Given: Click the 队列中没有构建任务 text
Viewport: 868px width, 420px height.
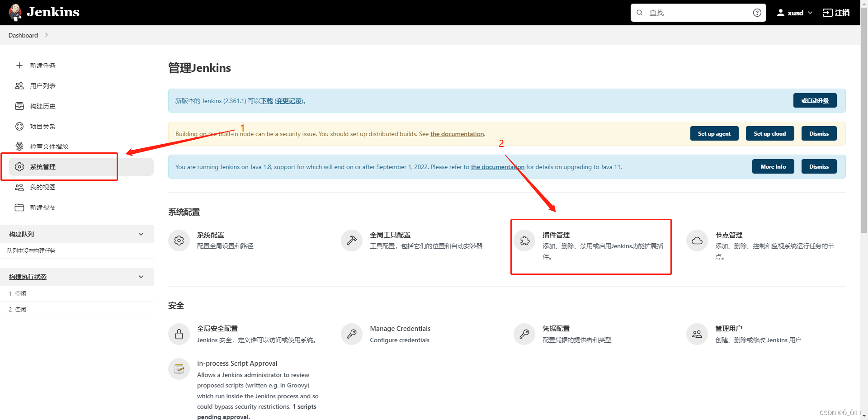Looking at the screenshot, I should pyautogui.click(x=31, y=250).
